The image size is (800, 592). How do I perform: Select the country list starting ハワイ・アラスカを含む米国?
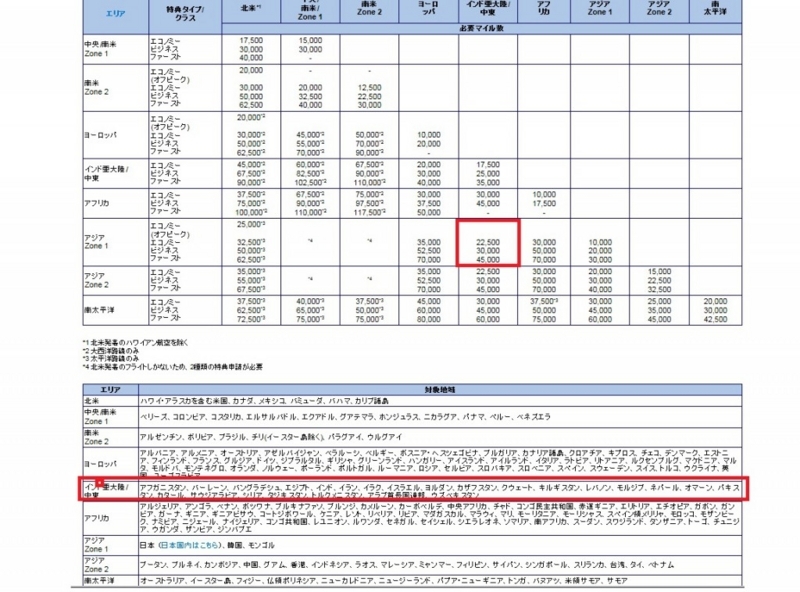click(265, 401)
